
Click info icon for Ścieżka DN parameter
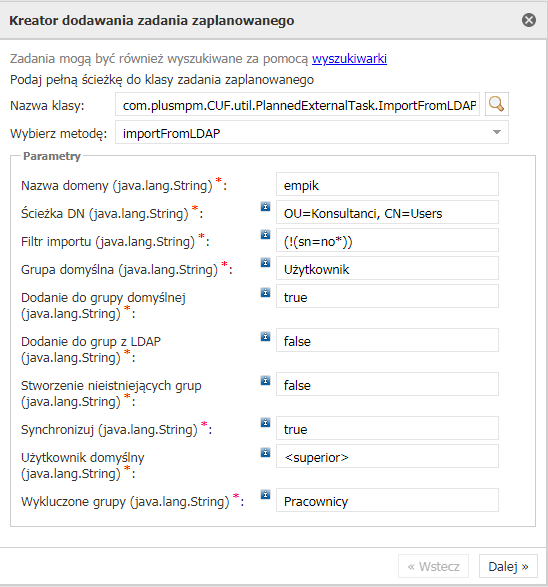(x=265, y=206)
